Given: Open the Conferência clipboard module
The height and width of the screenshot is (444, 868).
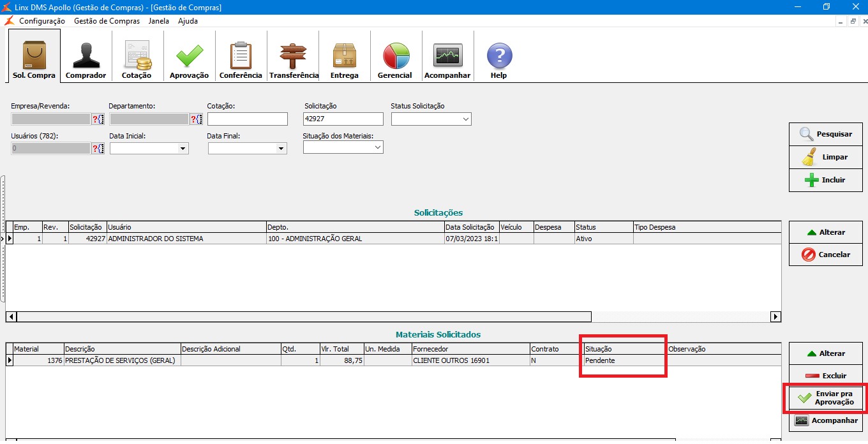Looking at the screenshot, I should pyautogui.click(x=241, y=56).
